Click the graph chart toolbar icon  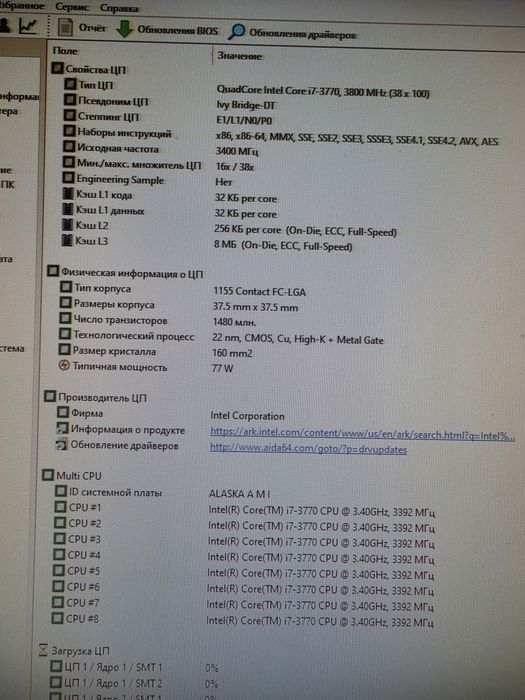point(28,26)
